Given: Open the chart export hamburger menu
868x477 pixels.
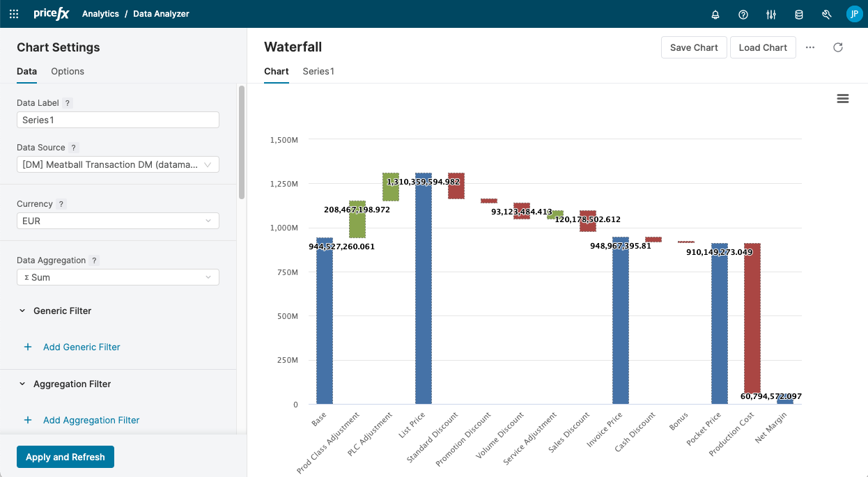Looking at the screenshot, I should [843, 98].
